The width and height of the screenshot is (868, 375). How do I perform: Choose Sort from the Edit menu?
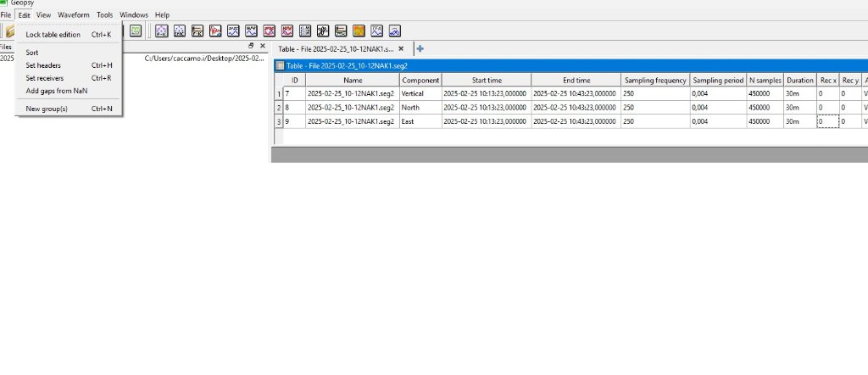pyautogui.click(x=32, y=53)
